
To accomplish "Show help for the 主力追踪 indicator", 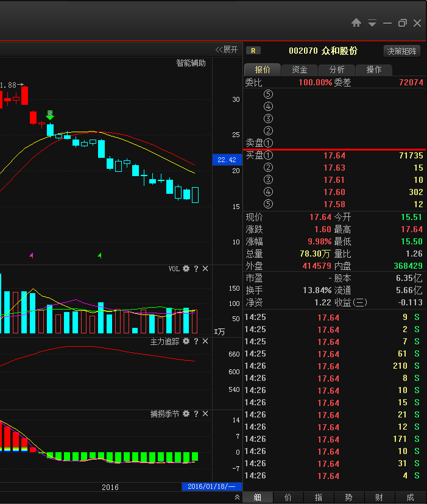I will (x=196, y=341).
